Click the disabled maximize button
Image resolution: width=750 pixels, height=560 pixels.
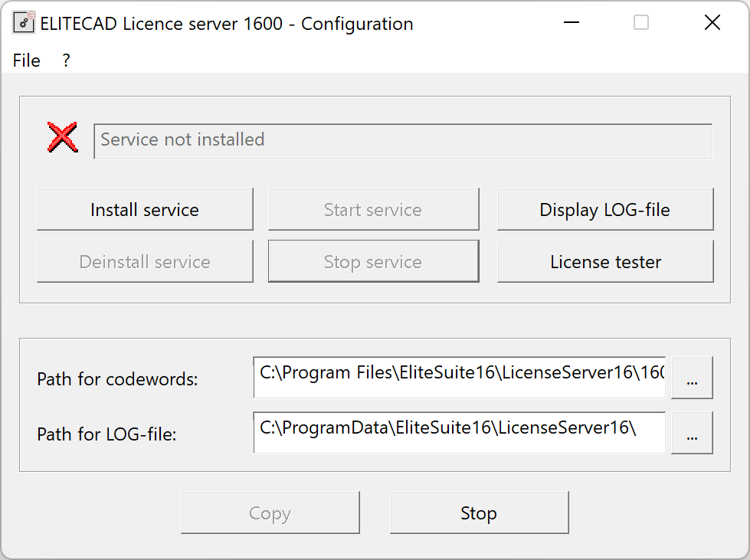[641, 22]
